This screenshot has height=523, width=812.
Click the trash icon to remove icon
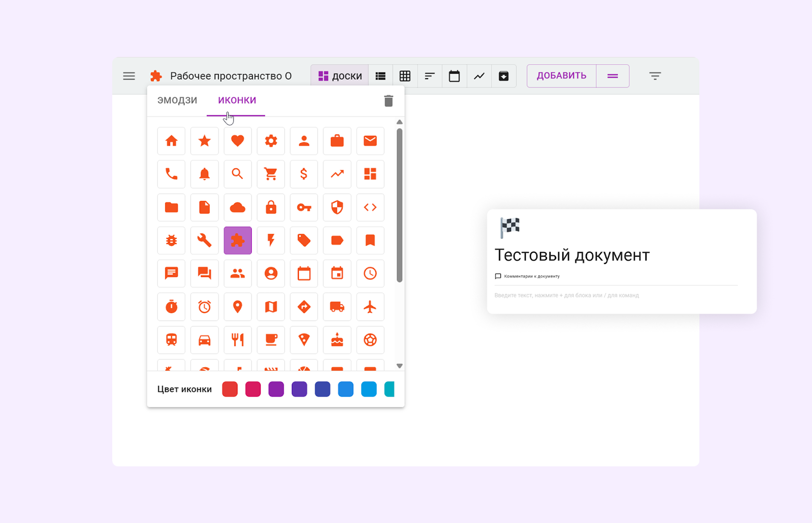(388, 101)
